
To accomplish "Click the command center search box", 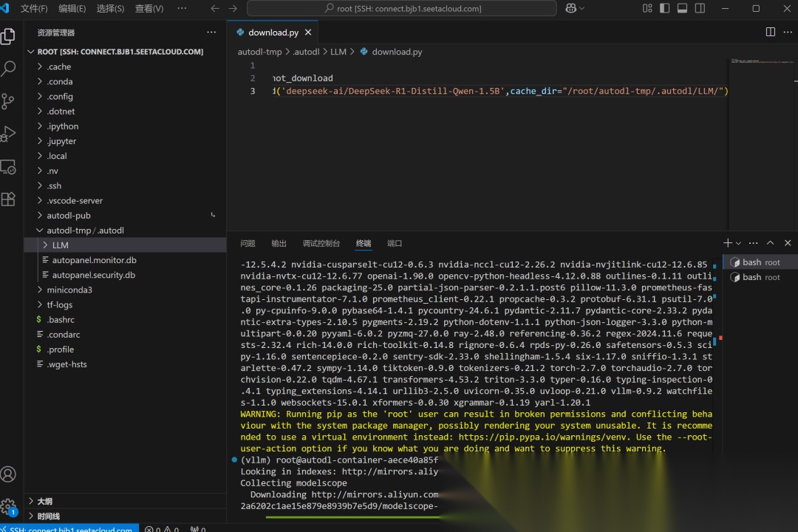I will [401, 8].
